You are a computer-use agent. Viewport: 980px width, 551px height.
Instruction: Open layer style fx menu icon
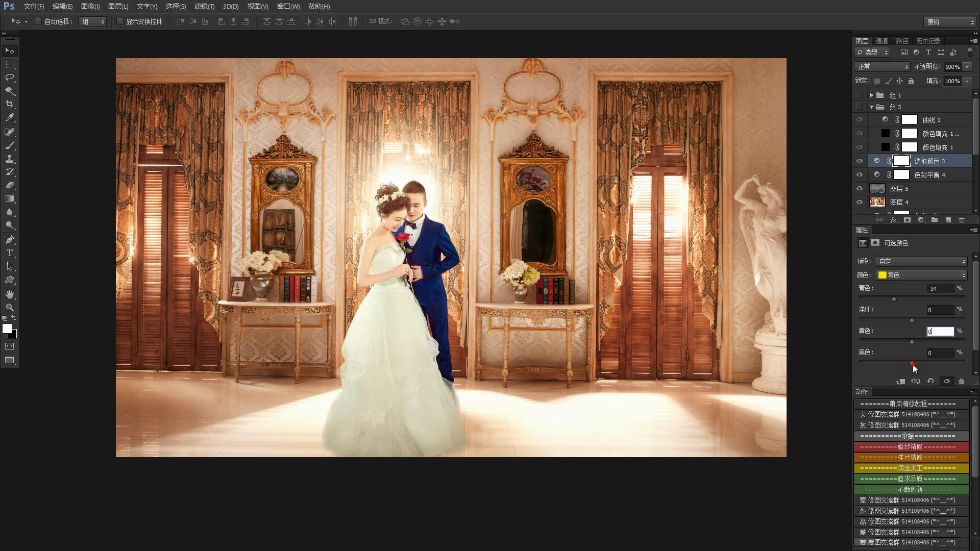893,220
